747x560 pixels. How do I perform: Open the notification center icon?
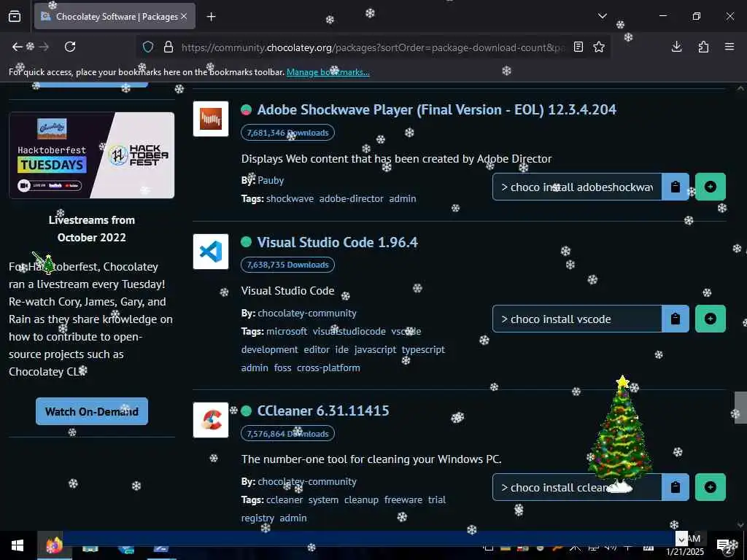pyautogui.click(x=724, y=545)
